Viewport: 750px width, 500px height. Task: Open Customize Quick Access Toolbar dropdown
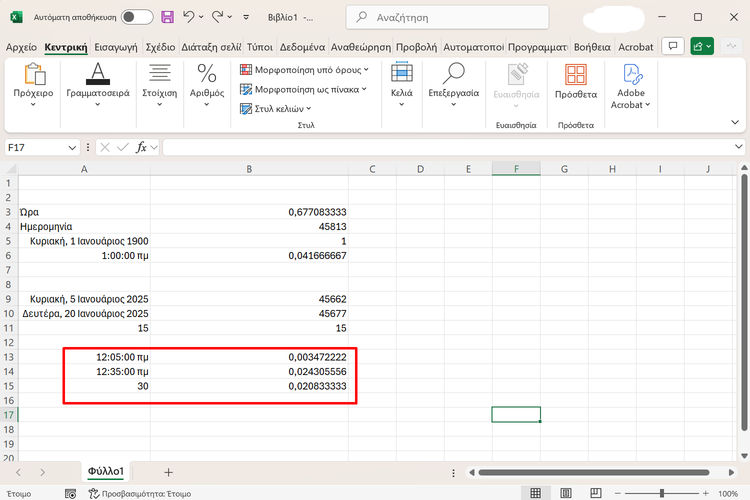(x=246, y=17)
